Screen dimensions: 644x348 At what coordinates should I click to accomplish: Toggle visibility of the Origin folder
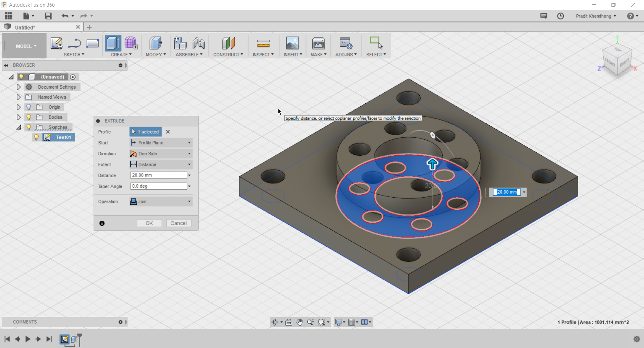click(29, 107)
